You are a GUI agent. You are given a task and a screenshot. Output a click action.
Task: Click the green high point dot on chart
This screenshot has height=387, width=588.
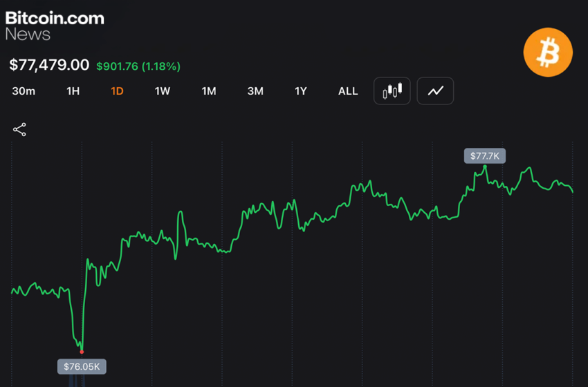tap(485, 167)
